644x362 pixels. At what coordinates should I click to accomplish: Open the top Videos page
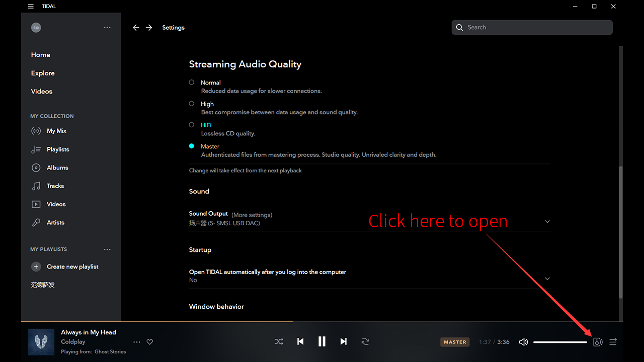[42, 92]
